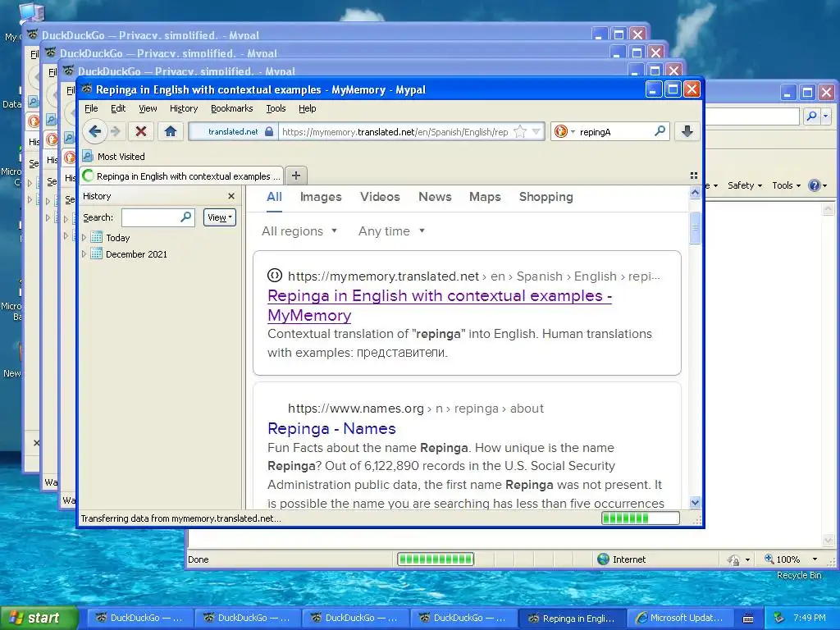Open the Repinga - Names result link
Image resolution: width=840 pixels, height=630 pixels.
[331, 428]
